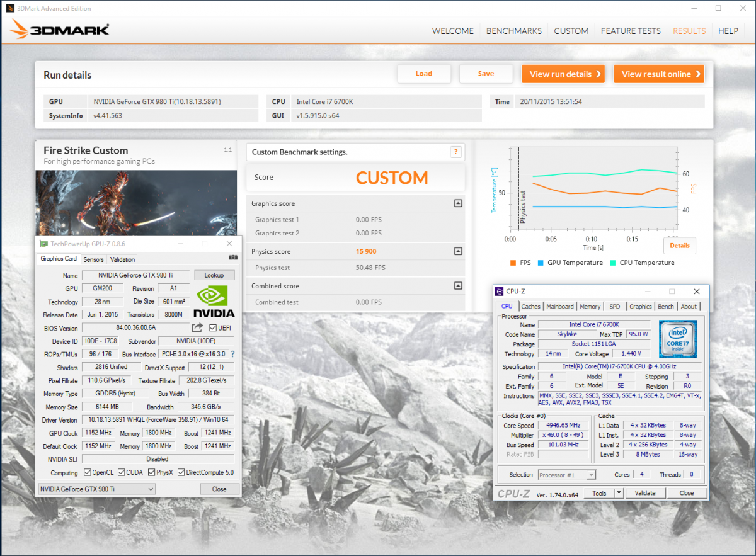The height and width of the screenshot is (556, 756).
Task: Open the HELP tab
Action: pos(728,31)
